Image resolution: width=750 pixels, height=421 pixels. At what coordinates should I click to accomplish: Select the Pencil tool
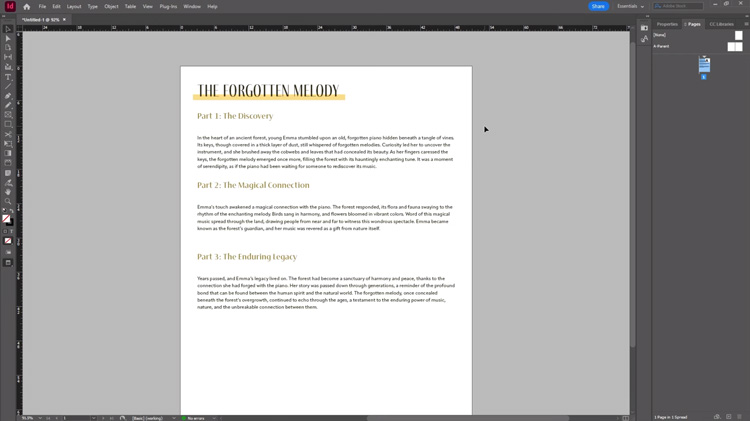pyautogui.click(x=8, y=105)
